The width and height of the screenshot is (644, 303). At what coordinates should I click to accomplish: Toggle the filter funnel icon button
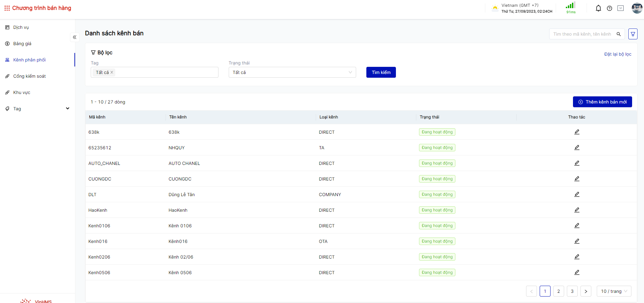633,34
